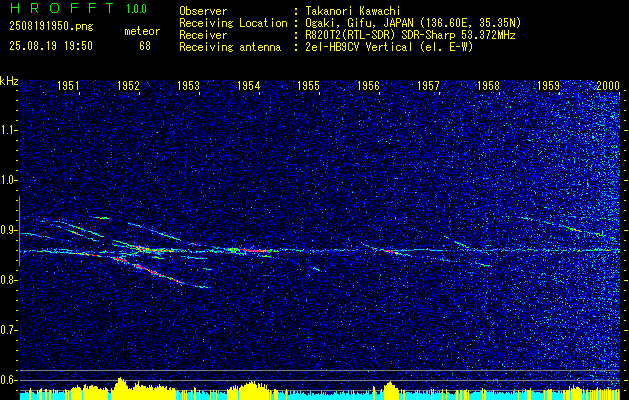Click version number 1.0.0

tap(136, 9)
